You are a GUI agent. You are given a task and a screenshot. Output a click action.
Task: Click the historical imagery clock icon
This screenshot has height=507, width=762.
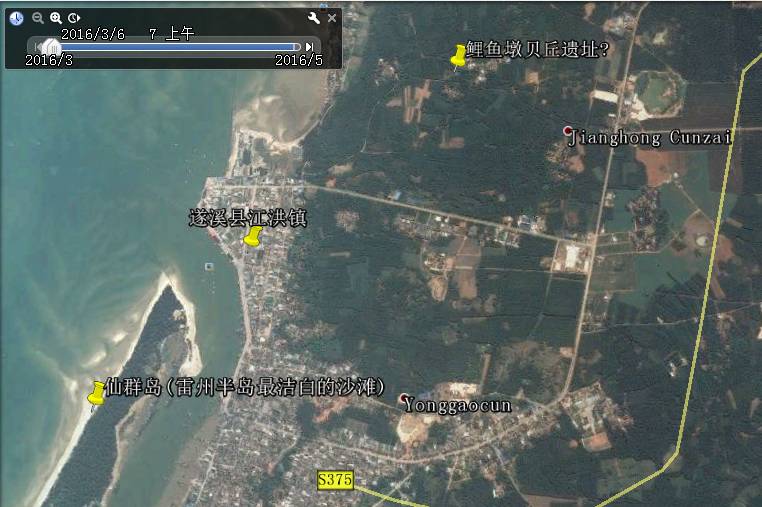click(17, 18)
